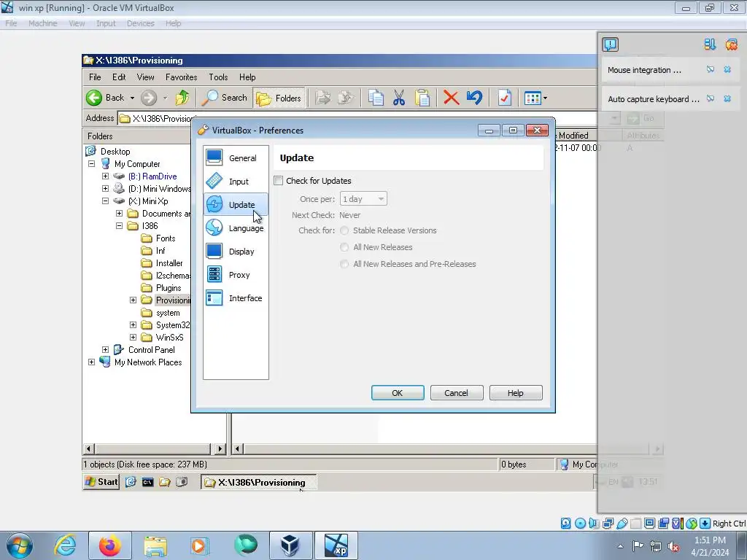Open Firefox from Windows taskbar
Image resolution: width=747 pixels, height=560 pixels.
coord(109,545)
